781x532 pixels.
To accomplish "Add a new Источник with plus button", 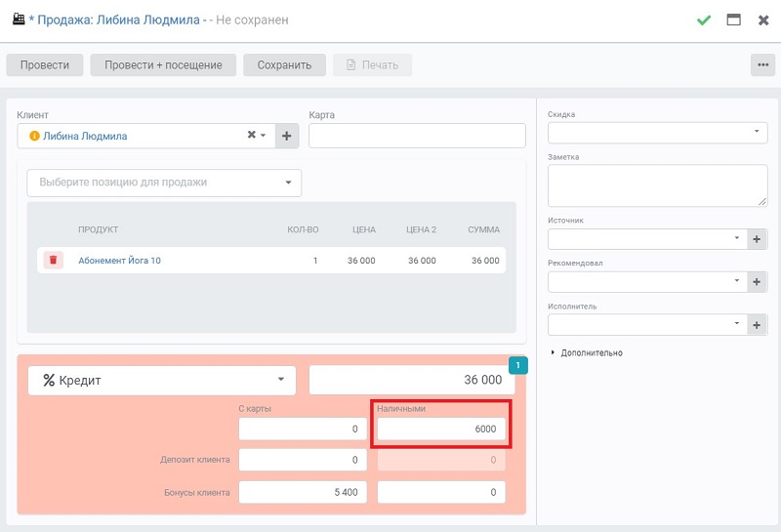I will point(757,239).
